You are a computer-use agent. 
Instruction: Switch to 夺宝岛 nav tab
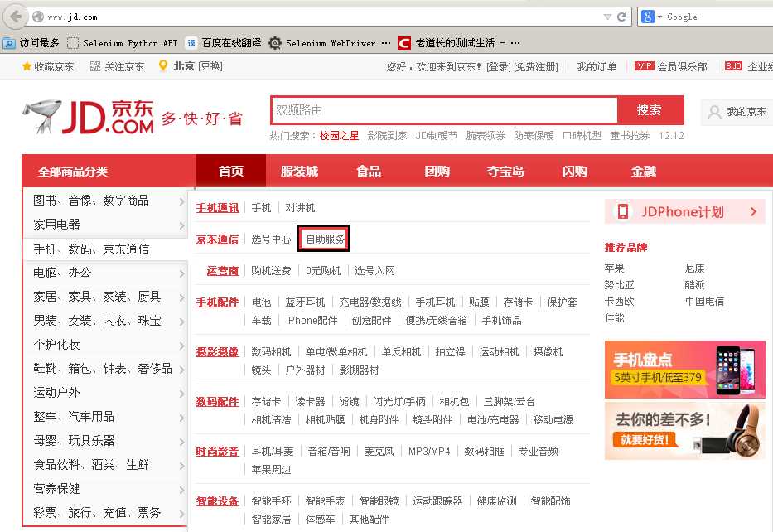click(x=505, y=171)
